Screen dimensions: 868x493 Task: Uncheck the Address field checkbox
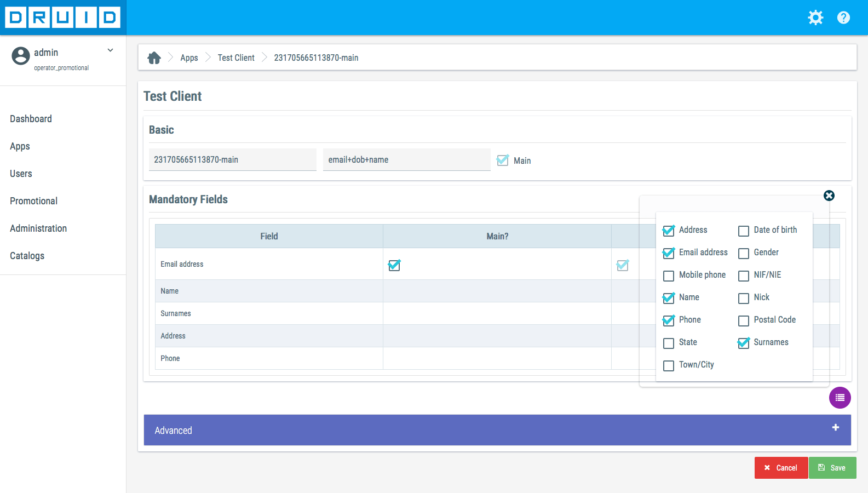pos(669,231)
